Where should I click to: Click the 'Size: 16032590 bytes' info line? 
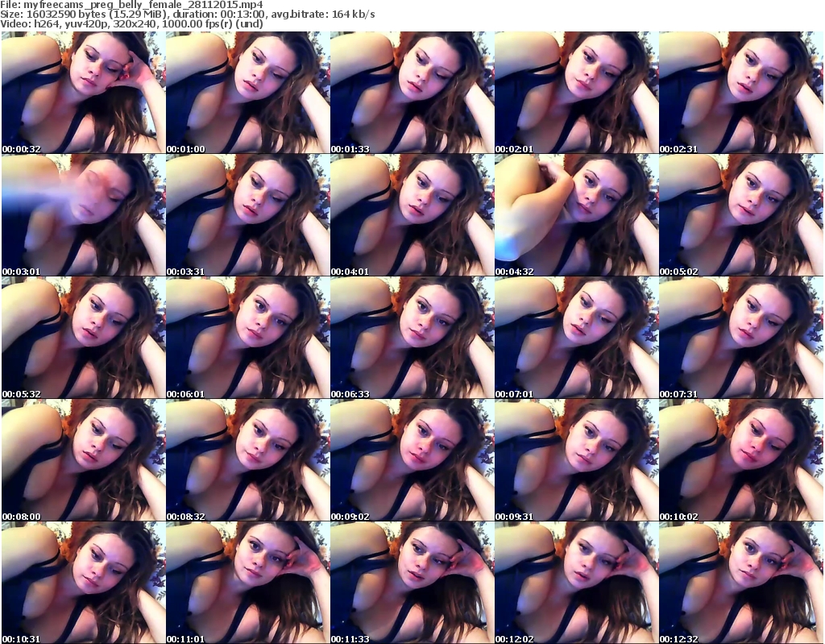click(187, 15)
